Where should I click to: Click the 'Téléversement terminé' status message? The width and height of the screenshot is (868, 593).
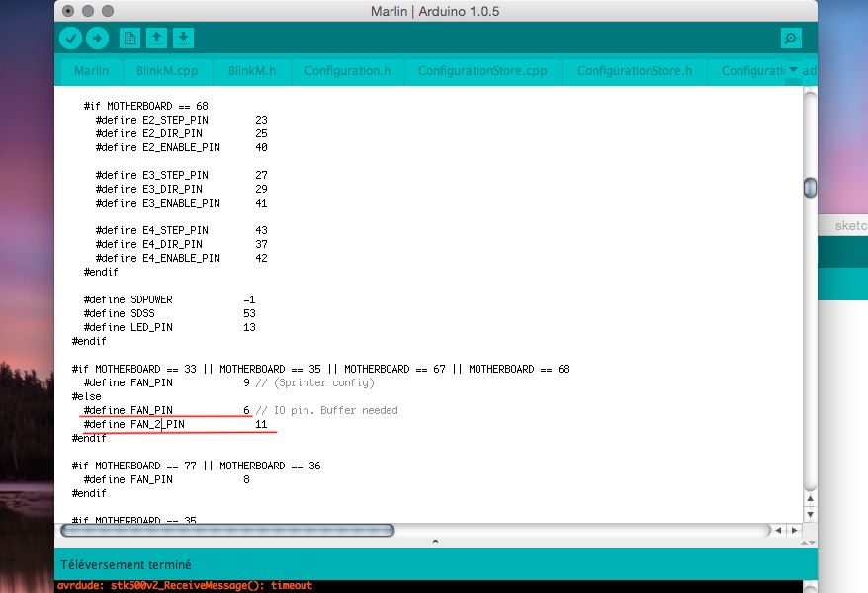click(126, 564)
